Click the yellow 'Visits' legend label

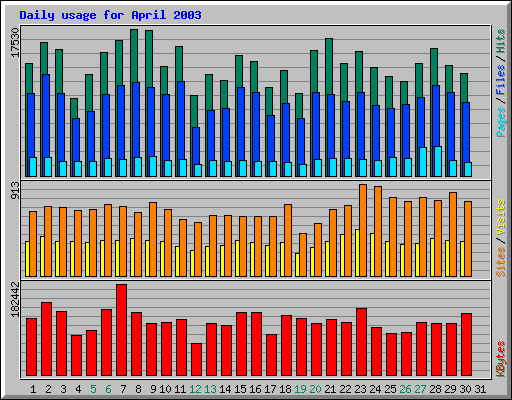(500, 217)
